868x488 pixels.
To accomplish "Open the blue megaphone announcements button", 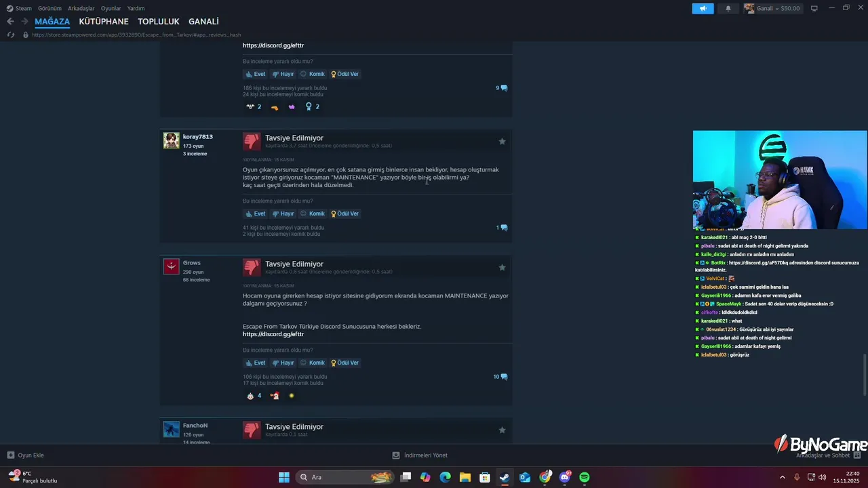I will tap(703, 8).
